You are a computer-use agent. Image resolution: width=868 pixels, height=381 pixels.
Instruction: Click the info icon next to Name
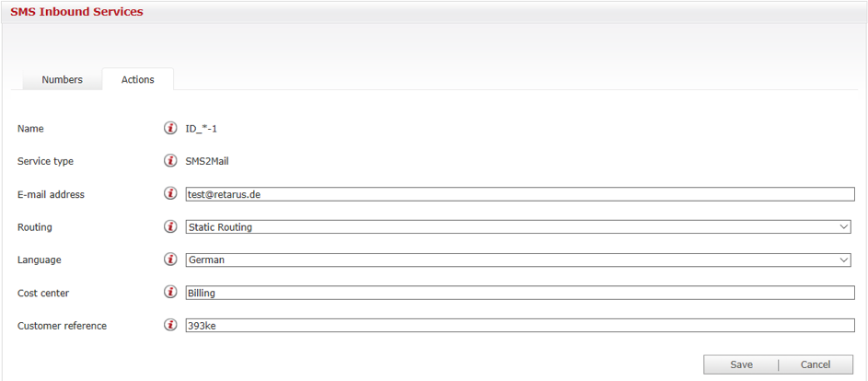(170, 128)
